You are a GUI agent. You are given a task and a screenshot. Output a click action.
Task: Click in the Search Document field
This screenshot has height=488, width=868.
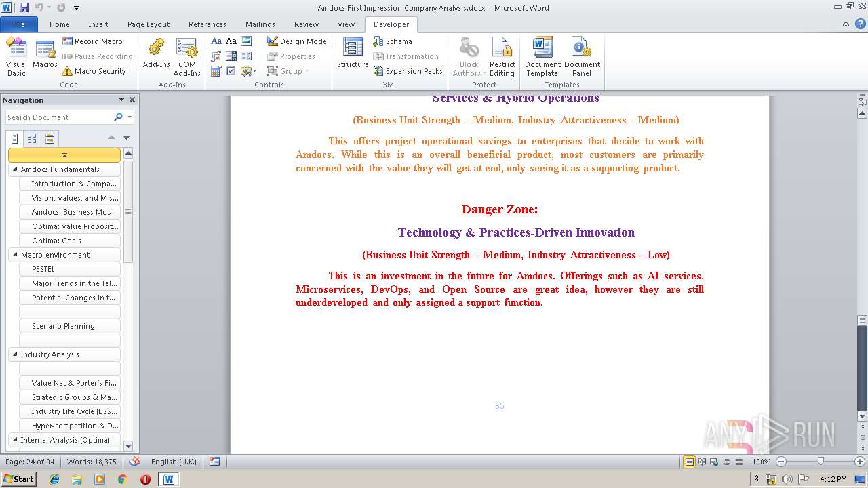tap(59, 117)
